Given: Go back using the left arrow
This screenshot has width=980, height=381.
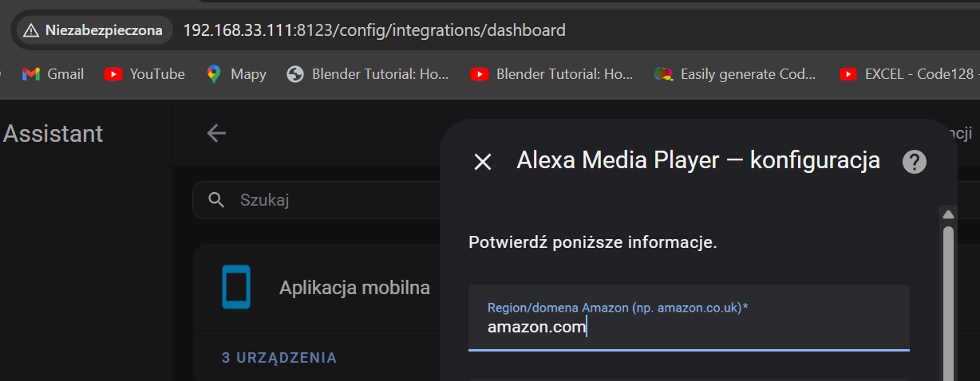Looking at the screenshot, I should 216,133.
